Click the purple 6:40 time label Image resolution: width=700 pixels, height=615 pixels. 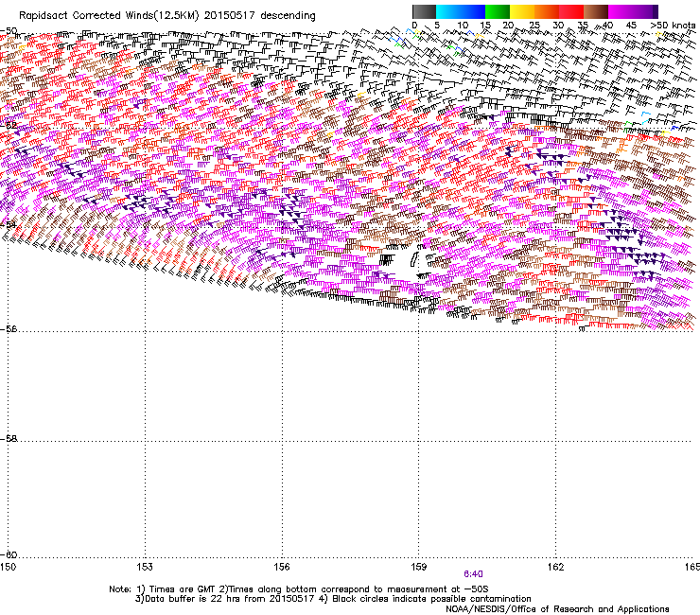tap(473, 574)
